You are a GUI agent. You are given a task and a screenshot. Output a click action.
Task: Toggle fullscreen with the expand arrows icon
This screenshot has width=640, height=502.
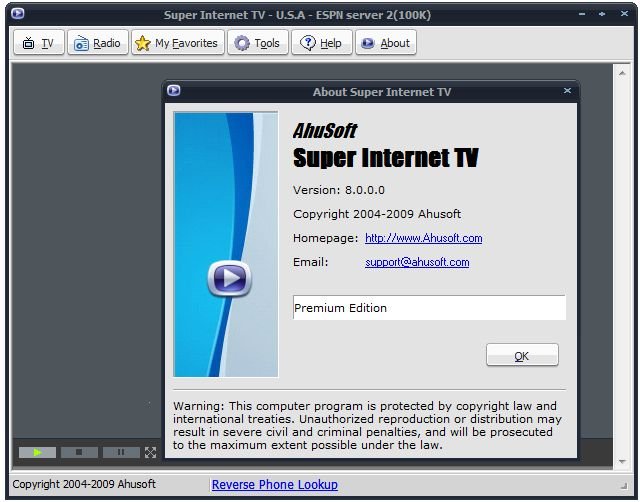pos(151,452)
